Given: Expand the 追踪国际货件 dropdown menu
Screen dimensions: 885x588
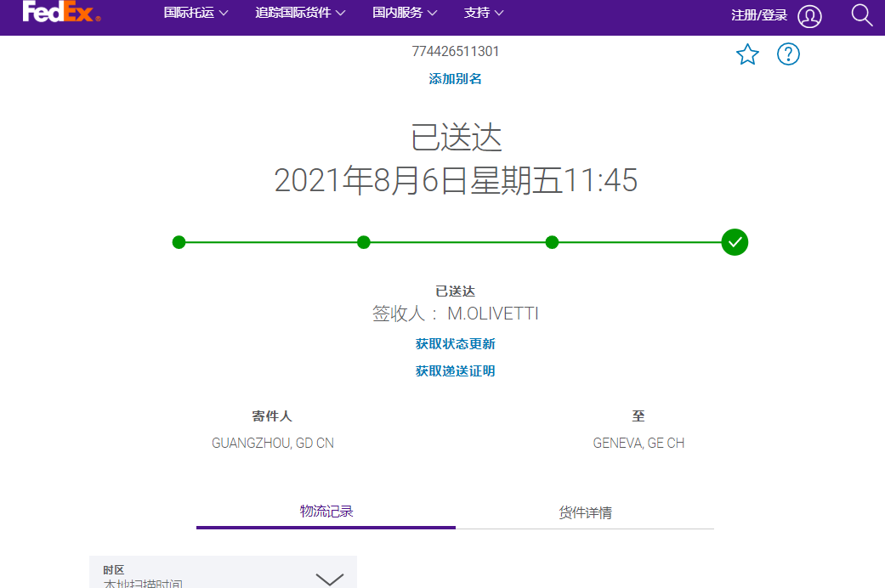Looking at the screenshot, I should point(300,13).
